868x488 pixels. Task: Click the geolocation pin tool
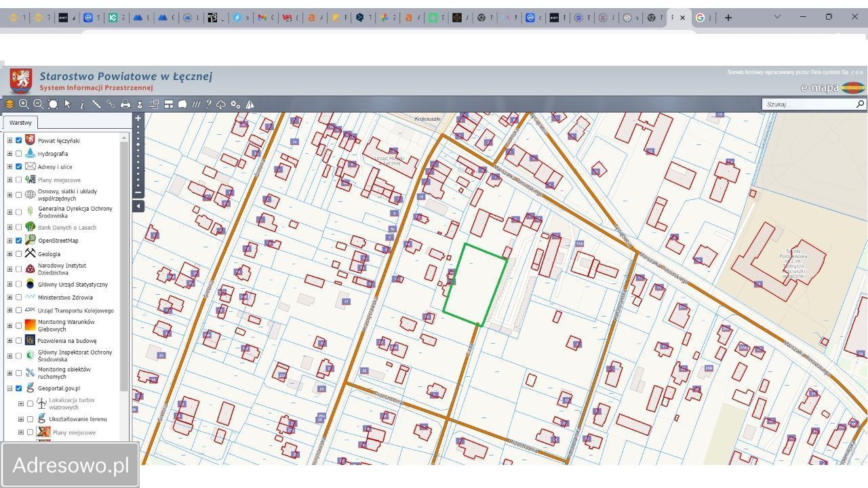(x=140, y=104)
